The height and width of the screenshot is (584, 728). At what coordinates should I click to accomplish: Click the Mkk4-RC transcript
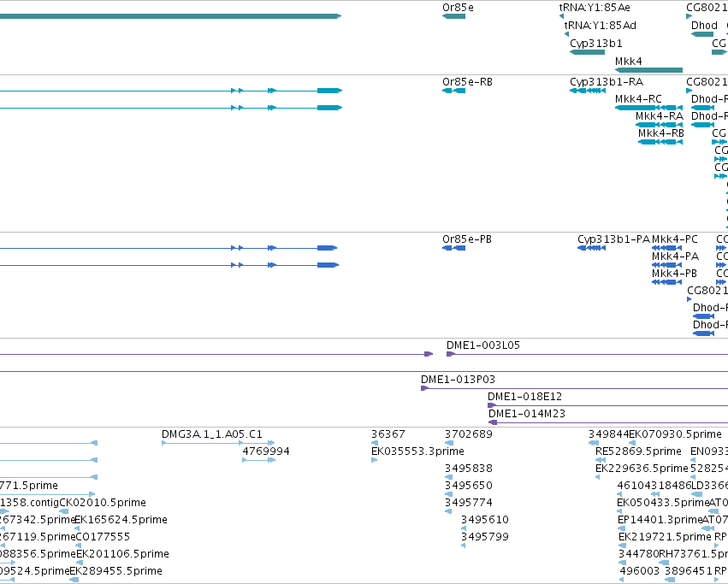click(x=648, y=108)
